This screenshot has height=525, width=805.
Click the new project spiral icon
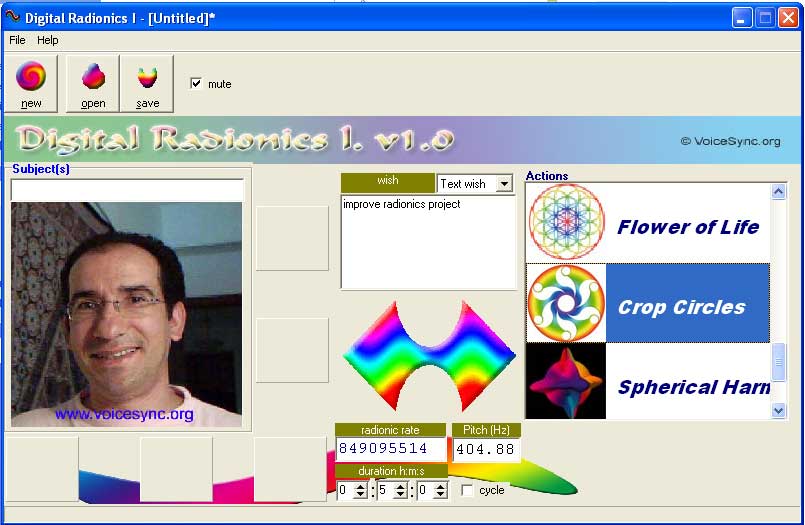click(31, 77)
